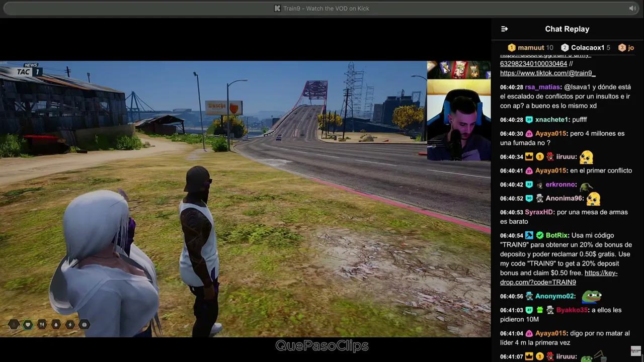Click the chick emote in iiruuu's 06:40:34 message
Image resolution: width=644 pixels, height=362 pixels.
(x=586, y=157)
